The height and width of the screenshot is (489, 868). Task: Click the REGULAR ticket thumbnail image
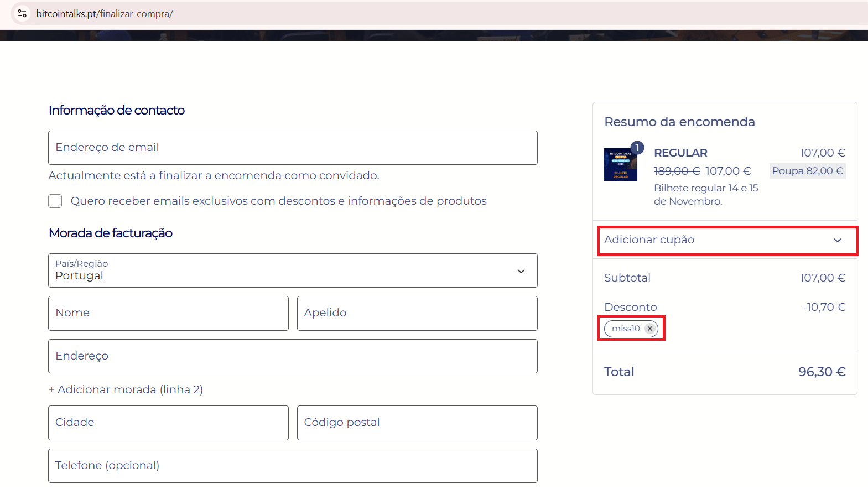click(621, 164)
